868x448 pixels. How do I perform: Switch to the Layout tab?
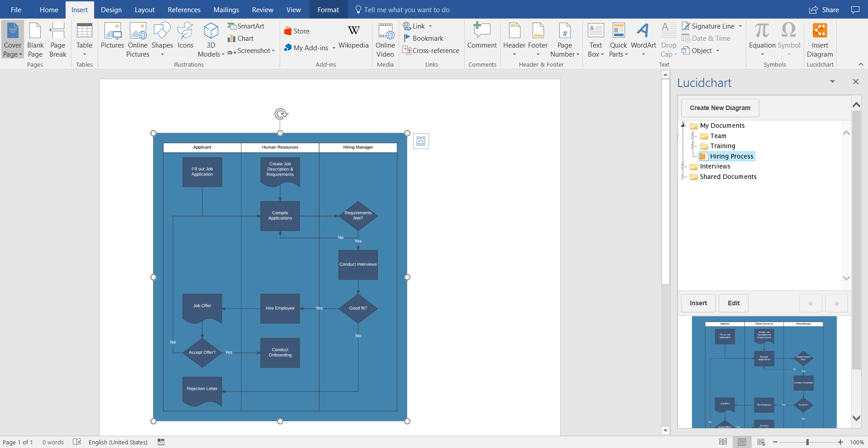tap(144, 10)
